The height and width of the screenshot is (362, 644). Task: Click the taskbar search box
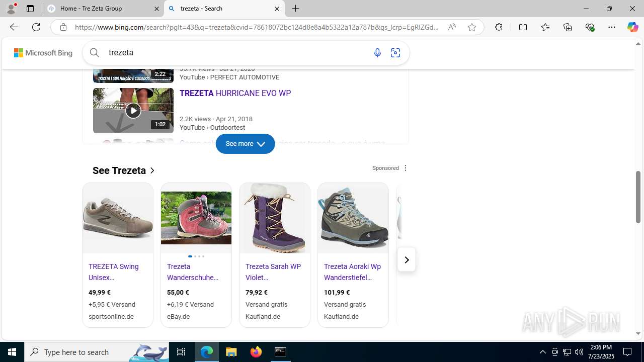point(97,352)
